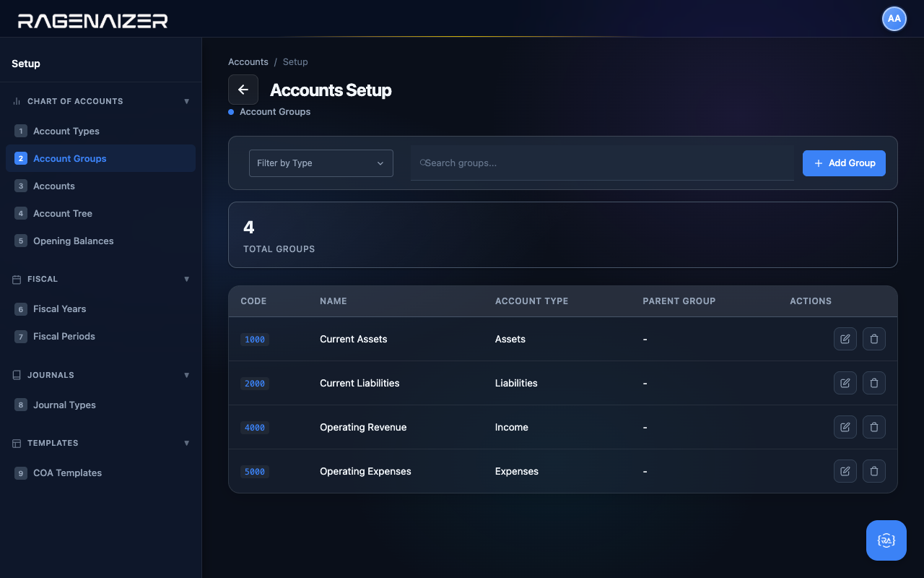Open the AA user avatar menu
The height and width of the screenshot is (578, 924).
click(894, 19)
